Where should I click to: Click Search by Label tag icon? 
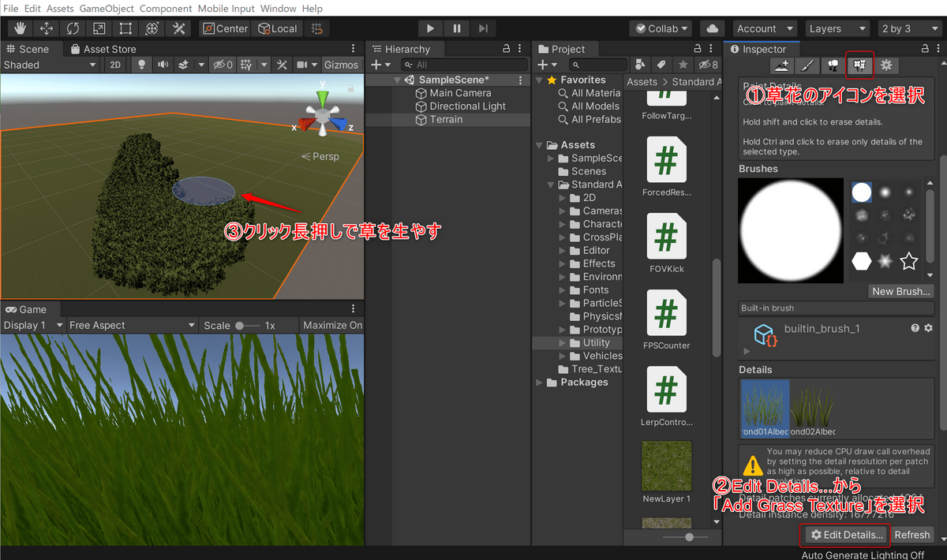click(662, 65)
